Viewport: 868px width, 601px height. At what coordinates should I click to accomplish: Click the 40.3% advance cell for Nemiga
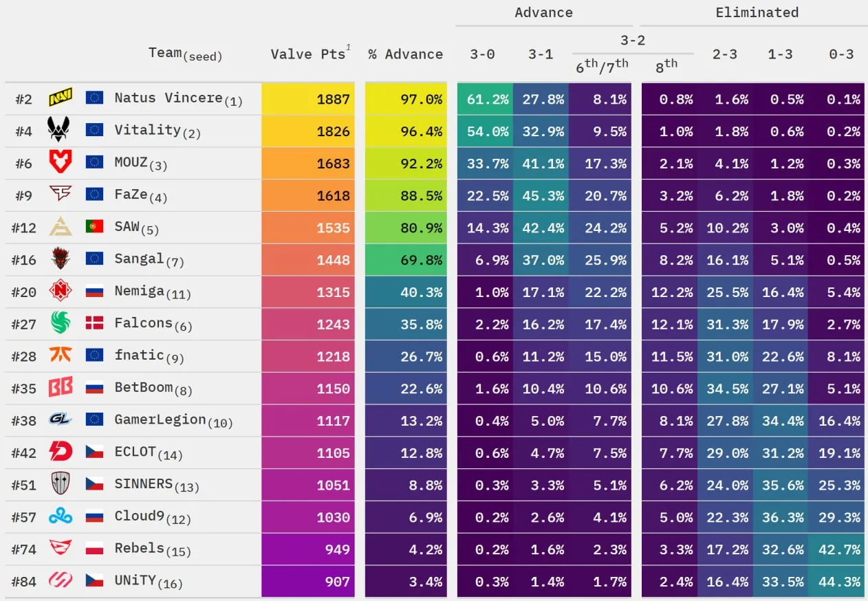point(406,292)
